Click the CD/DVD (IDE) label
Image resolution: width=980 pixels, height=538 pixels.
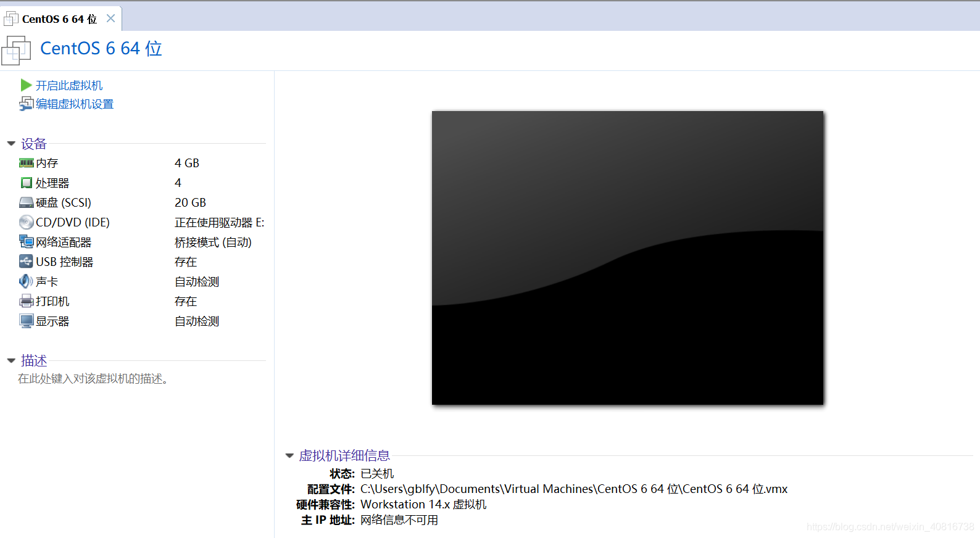click(x=73, y=223)
